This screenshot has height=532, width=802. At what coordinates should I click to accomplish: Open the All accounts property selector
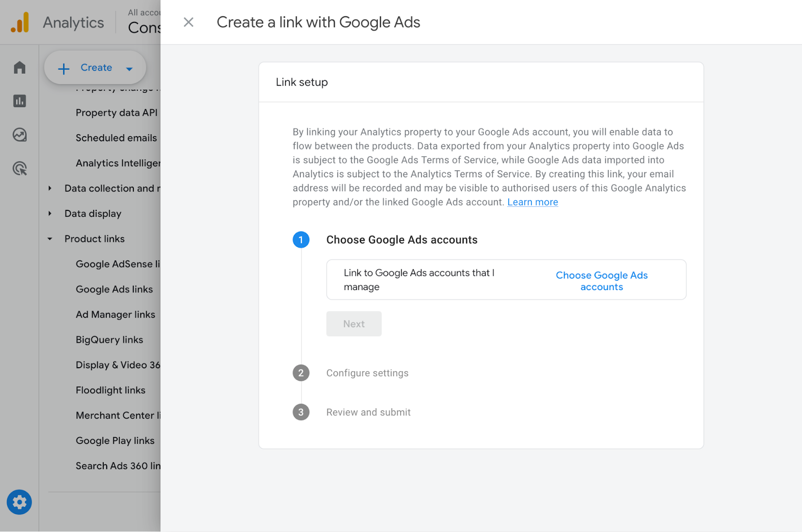click(144, 22)
